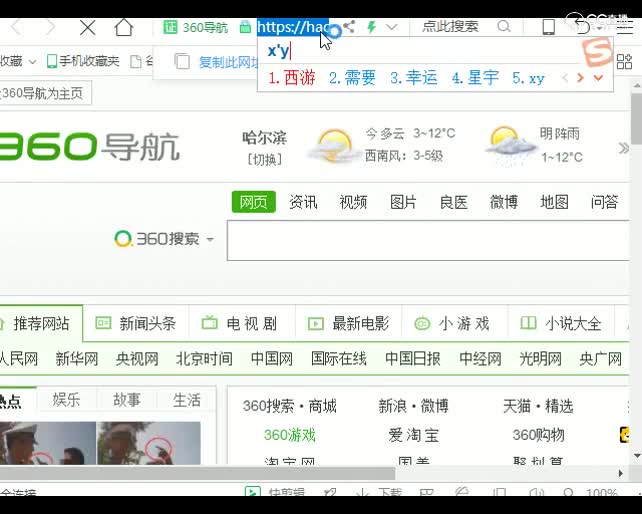Viewport: 642px width, 514px height.
Task: Open 新华网 link
Action: 77,359
